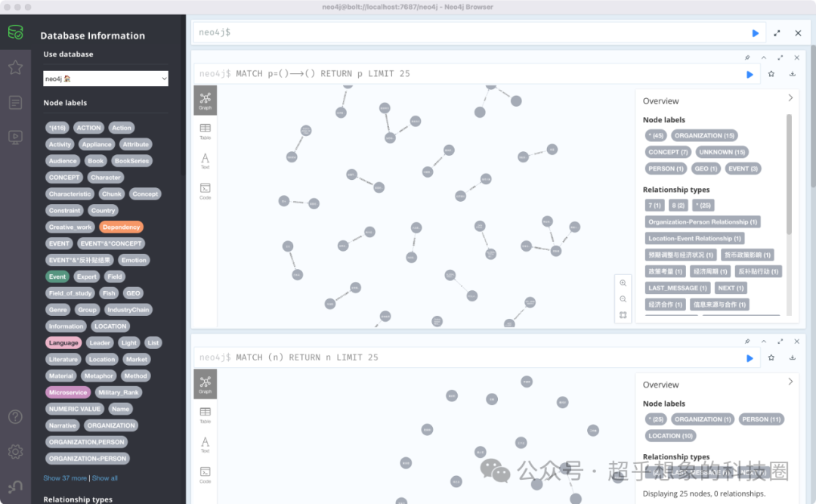Open the Favorites star sidebar icon
Screen dimensions: 816x504
pyautogui.click(x=15, y=67)
